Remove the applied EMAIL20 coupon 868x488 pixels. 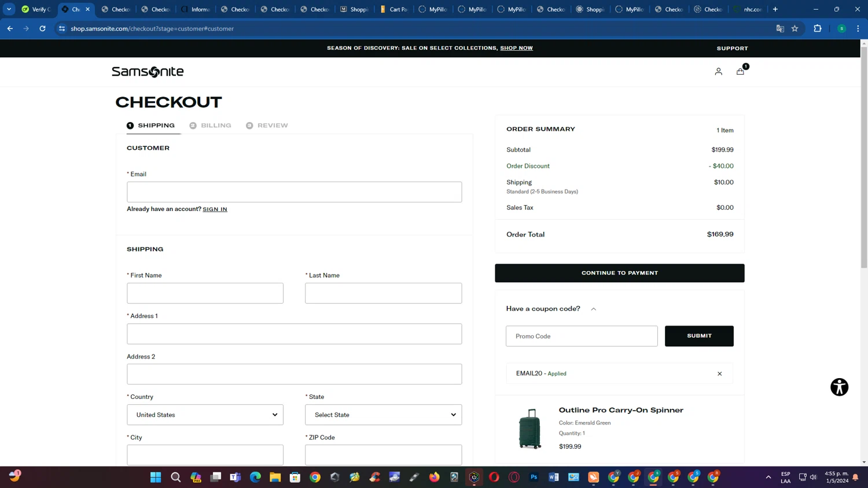(720, 374)
